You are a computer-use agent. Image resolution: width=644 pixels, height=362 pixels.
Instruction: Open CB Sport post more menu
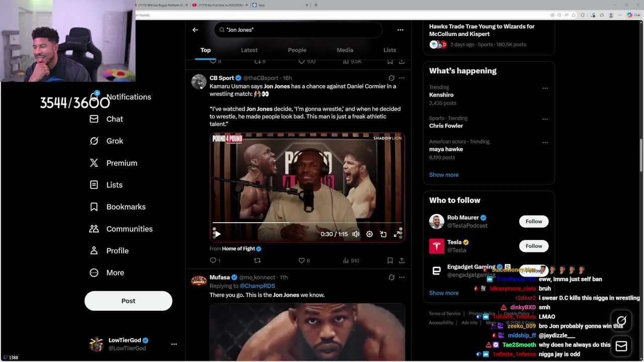pos(401,78)
